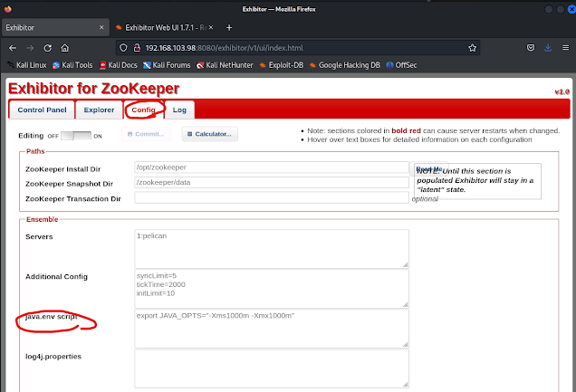This screenshot has height=392, width=576.
Task: Go to the Home page icon
Action: click(x=65, y=48)
